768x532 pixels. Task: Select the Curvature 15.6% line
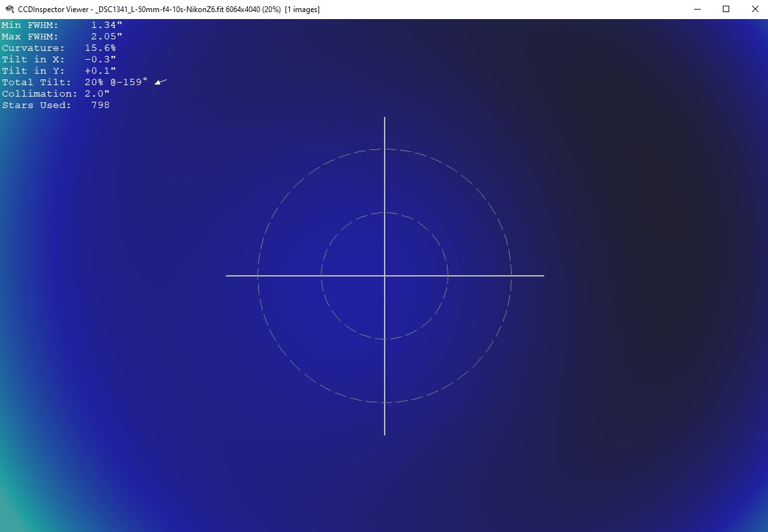tap(58, 48)
